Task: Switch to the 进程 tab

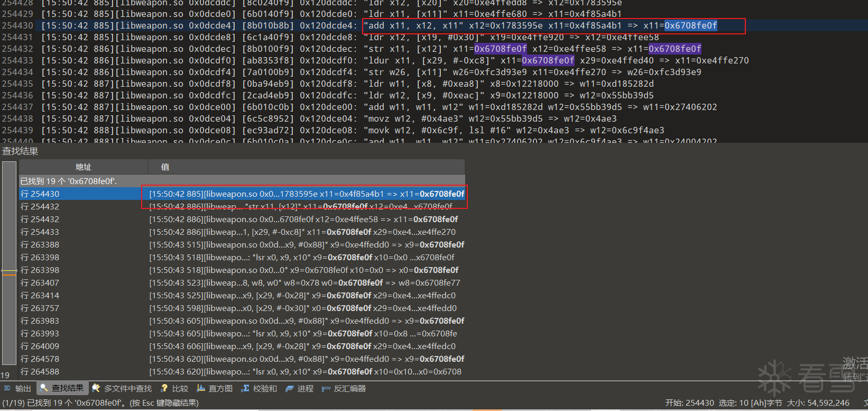Action: tap(299, 388)
